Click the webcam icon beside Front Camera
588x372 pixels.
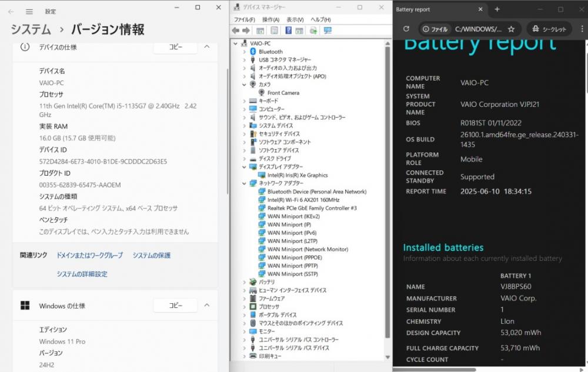click(262, 92)
